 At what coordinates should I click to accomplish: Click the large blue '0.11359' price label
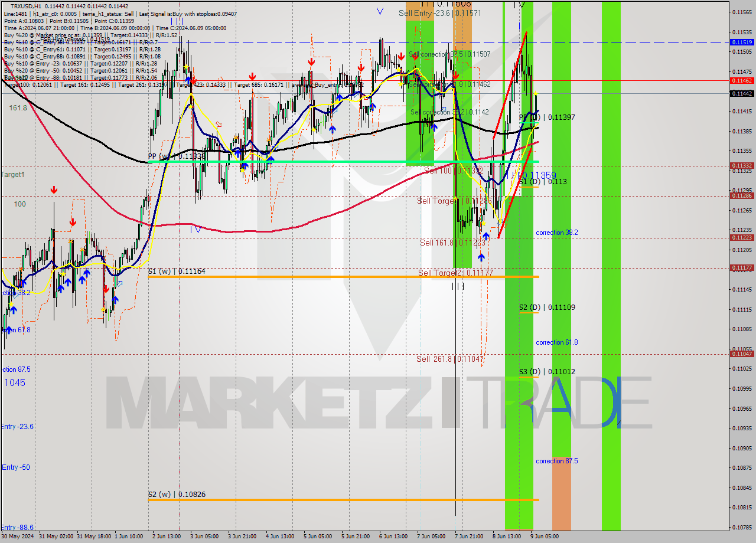click(x=538, y=176)
